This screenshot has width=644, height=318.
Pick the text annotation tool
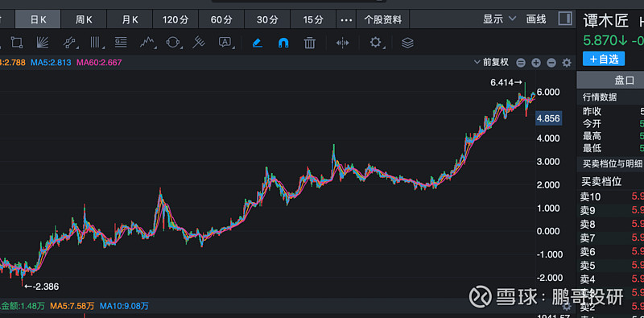[x=225, y=43]
